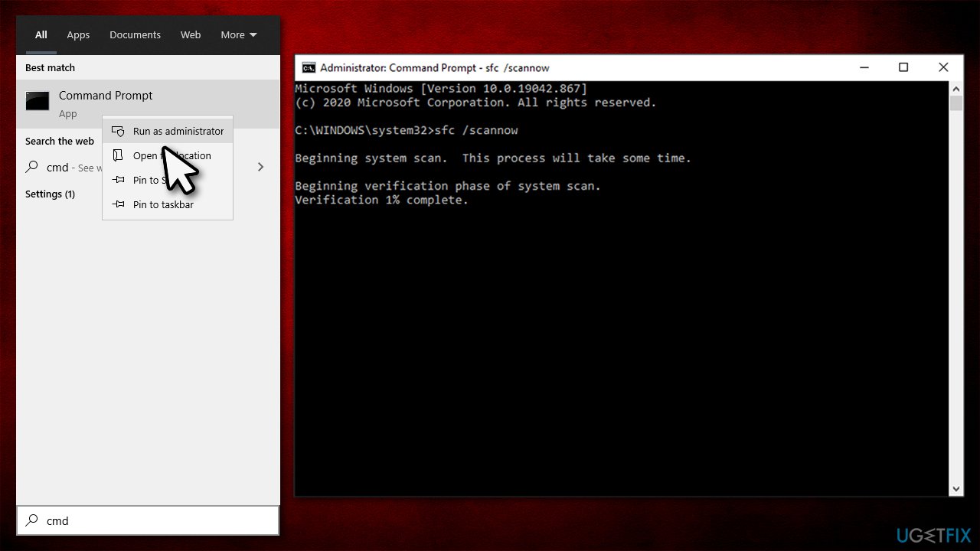
Task: Click the shield icon beside Run as administrator
Action: click(118, 131)
